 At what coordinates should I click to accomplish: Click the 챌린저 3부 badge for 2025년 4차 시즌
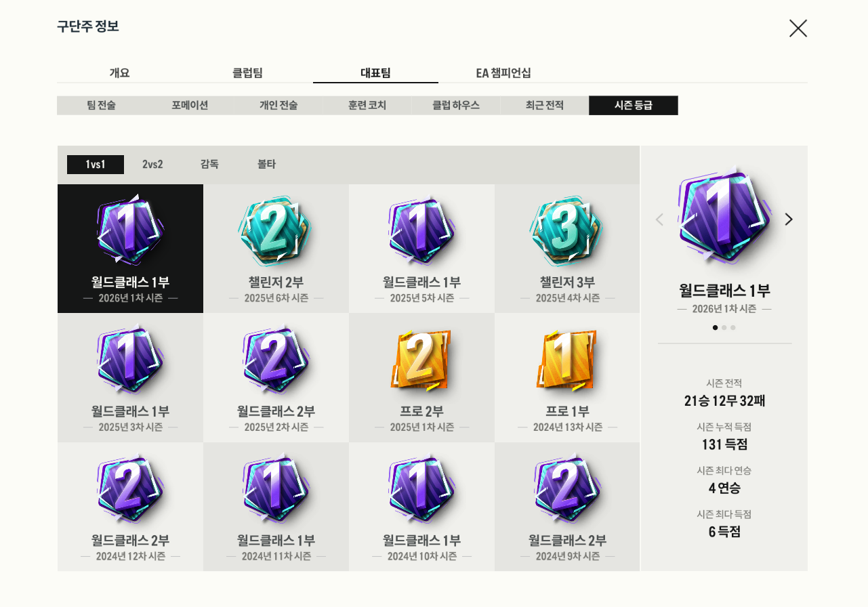567,249
